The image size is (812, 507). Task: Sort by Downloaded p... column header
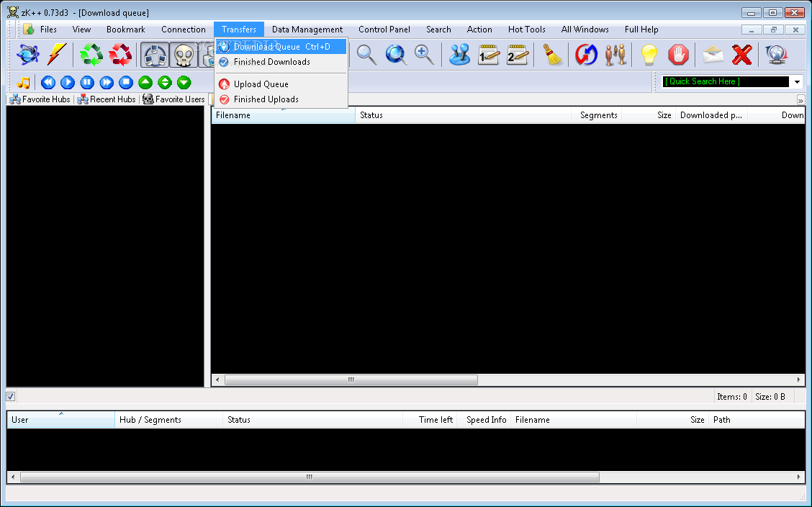tap(711, 115)
